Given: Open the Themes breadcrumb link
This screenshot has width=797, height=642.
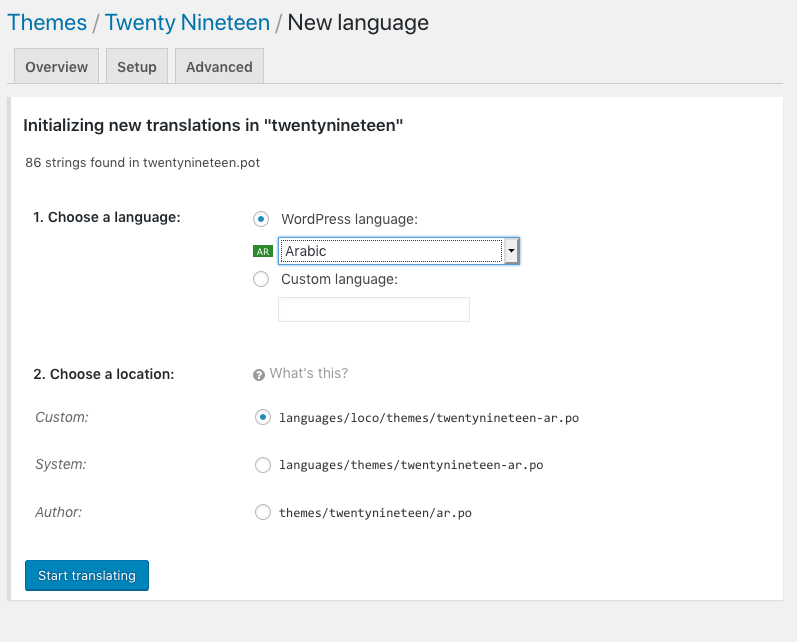Looking at the screenshot, I should pos(47,23).
